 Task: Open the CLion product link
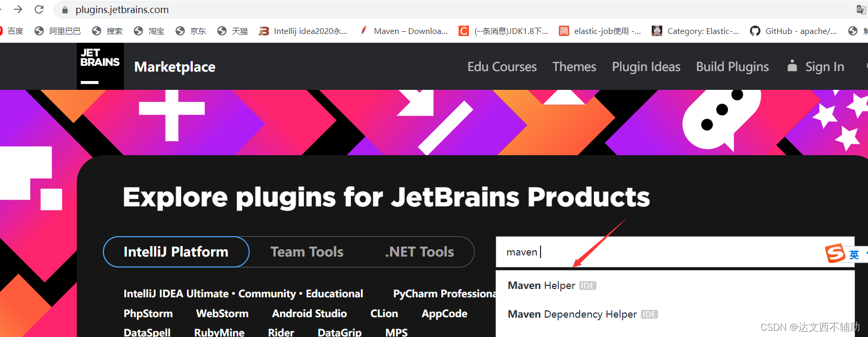click(384, 313)
